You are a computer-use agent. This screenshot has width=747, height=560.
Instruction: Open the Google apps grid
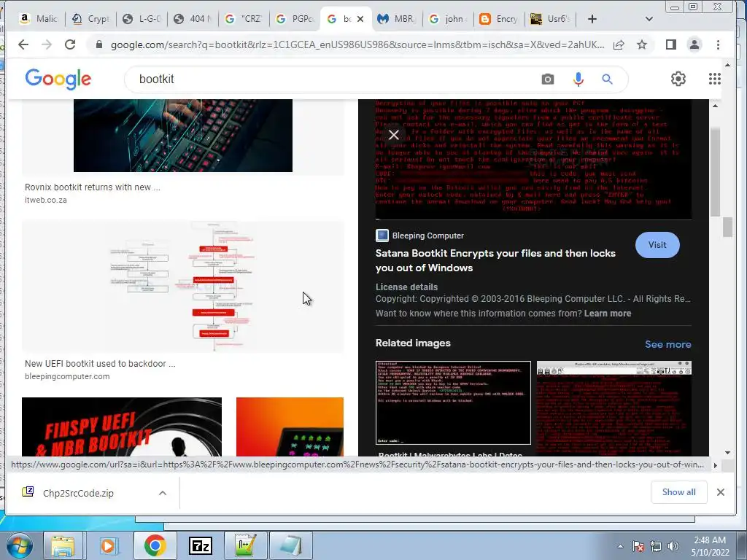(715, 79)
